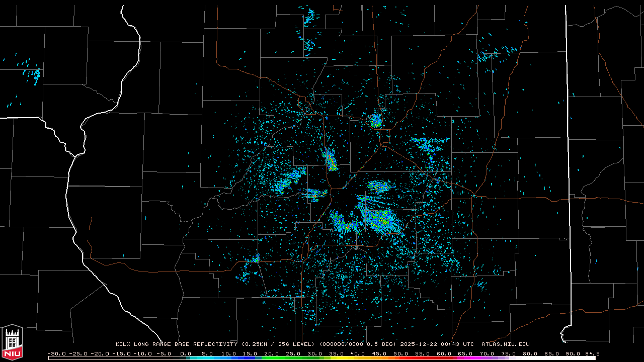Viewport: 644px width, 362px height.
Task: Click the -10.0 value on color scale
Action: [x=142, y=353]
